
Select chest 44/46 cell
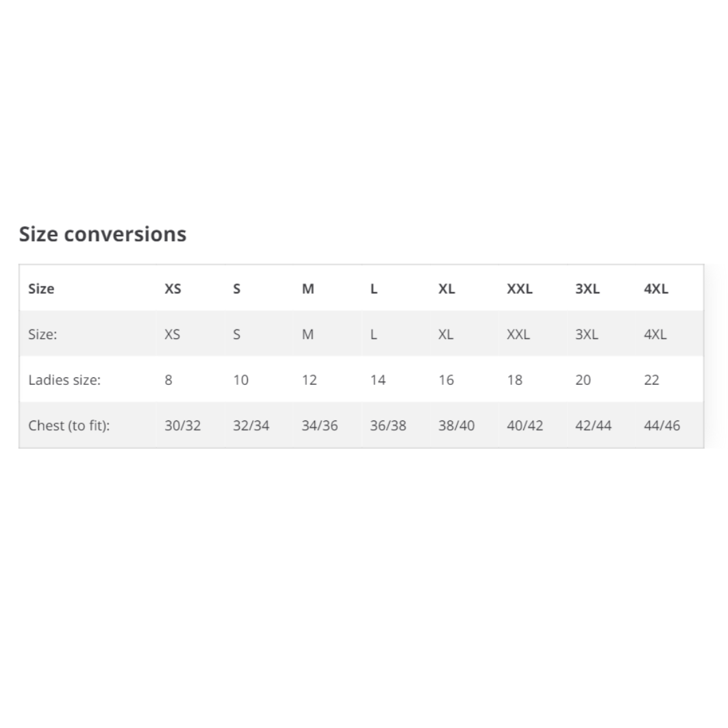pos(662,425)
